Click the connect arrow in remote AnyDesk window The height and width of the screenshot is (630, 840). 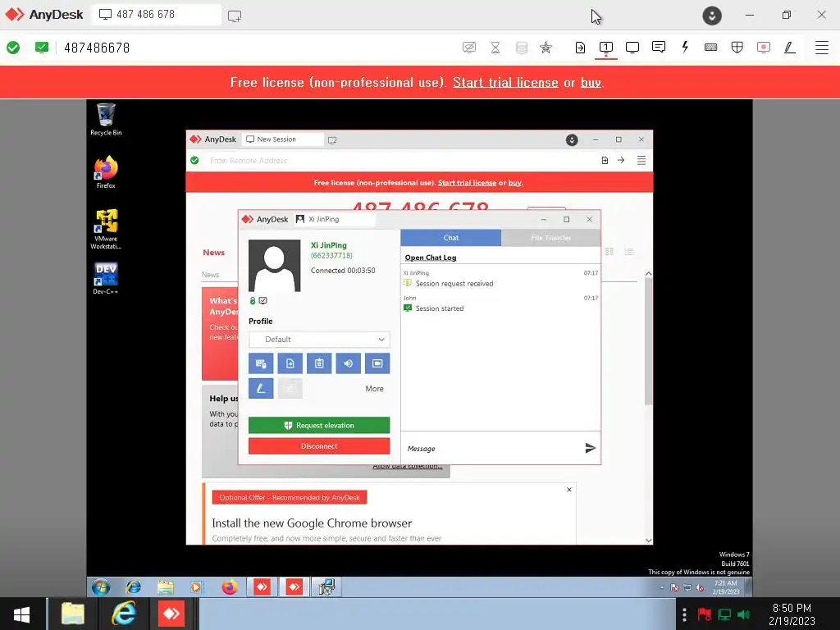tap(621, 160)
